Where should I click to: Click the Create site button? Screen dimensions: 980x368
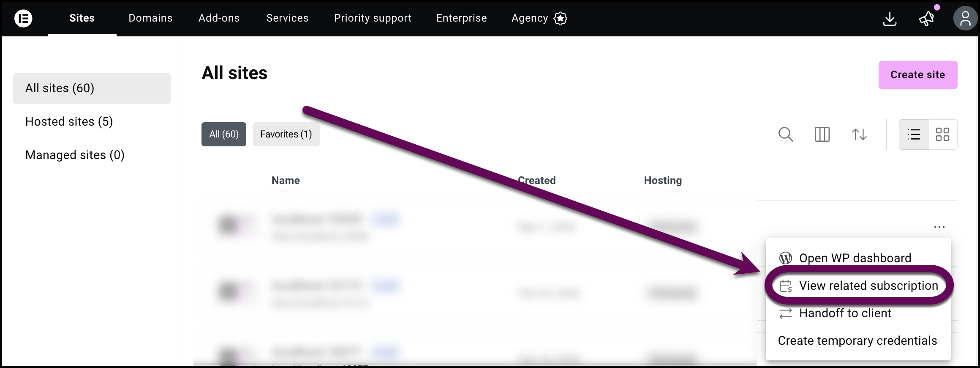[917, 74]
